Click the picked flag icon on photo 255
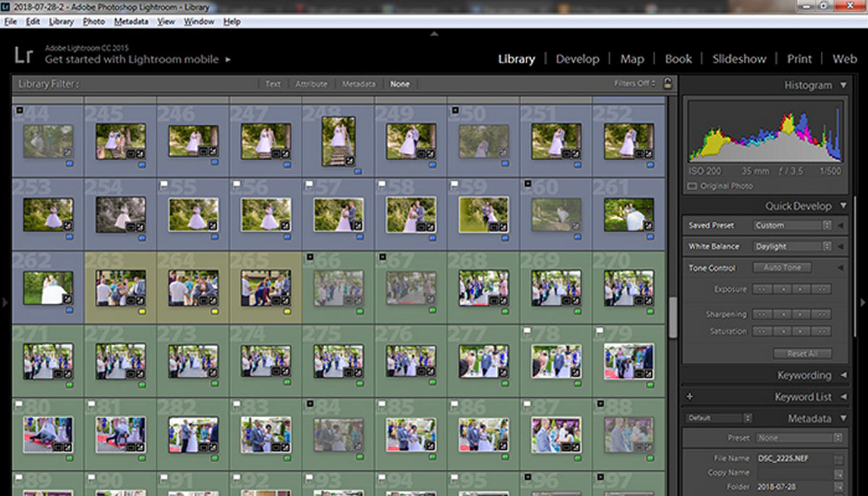Image resolution: width=868 pixels, height=496 pixels. pyautogui.click(x=164, y=184)
